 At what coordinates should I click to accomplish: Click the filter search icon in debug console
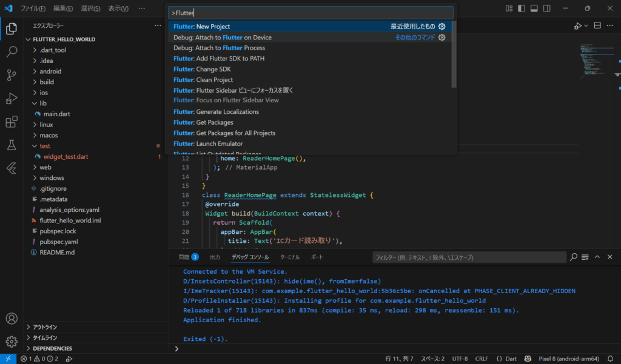tap(573, 257)
